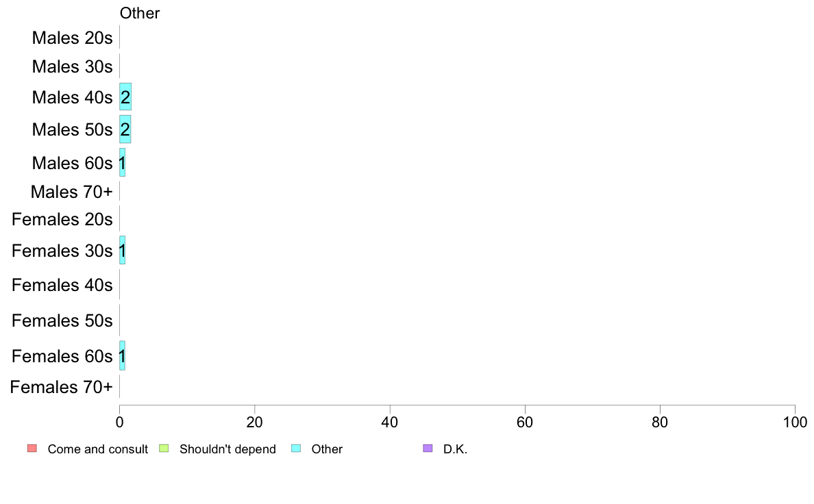Click the cyan Other legend swatch
Screen dimensions: 814x504
pyautogui.click(x=296, y=449)
